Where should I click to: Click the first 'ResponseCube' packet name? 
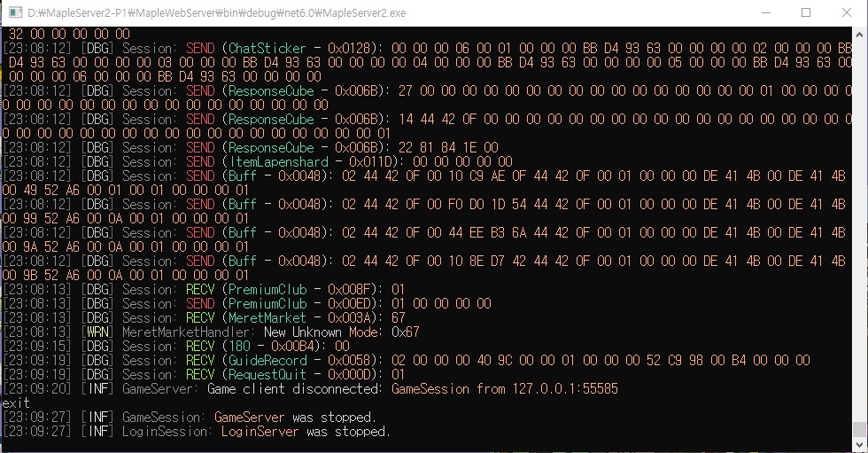click(x=271, y=90)
